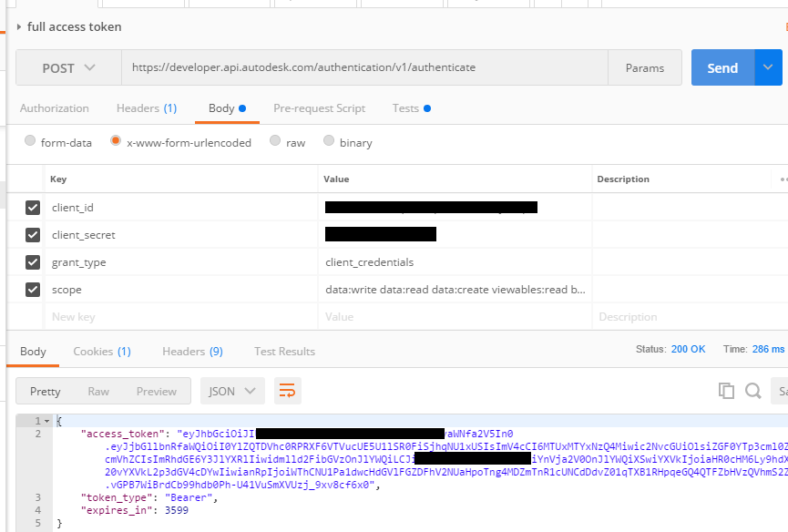This screenshot has width=788, height=532.
Task: Click the empty Value input field
Action: coord(455,317)
